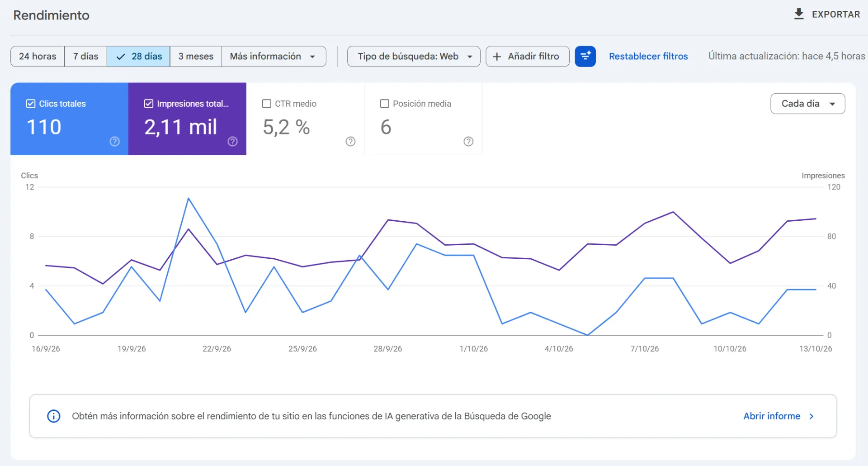868x466 pixels.
Task: Expand the Más información dropdown
Action: (x=274, y=57)
